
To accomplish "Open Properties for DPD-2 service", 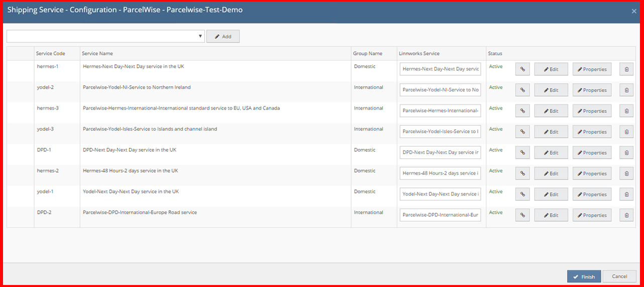I will pos(592,215).
